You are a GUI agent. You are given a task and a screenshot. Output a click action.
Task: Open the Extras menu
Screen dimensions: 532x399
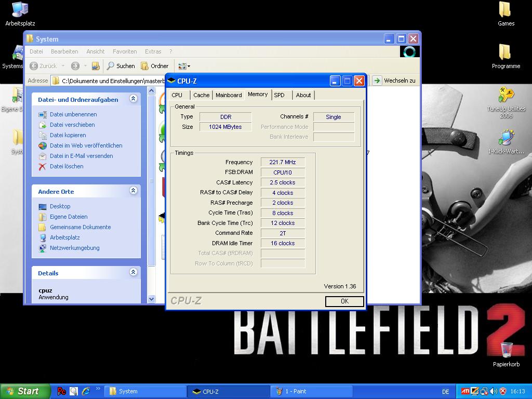[x=153, y=51]
